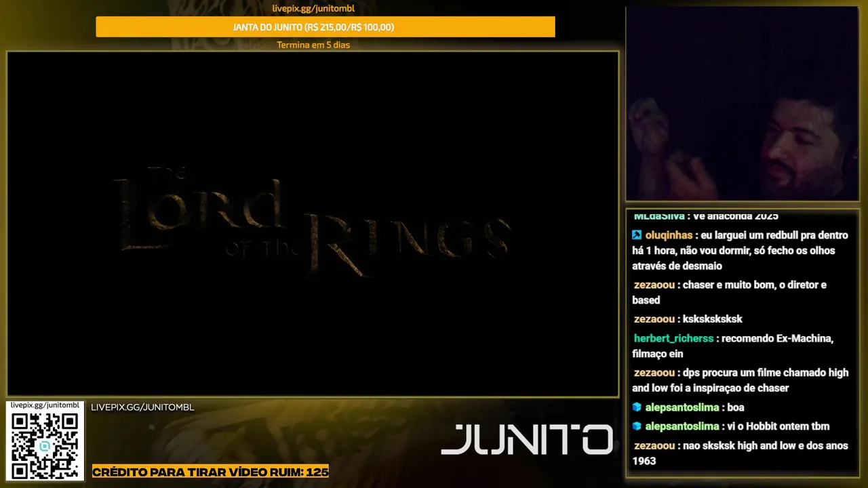
Task: Click the livepix.gg/junitombl link at top
Action: point(313,9)
